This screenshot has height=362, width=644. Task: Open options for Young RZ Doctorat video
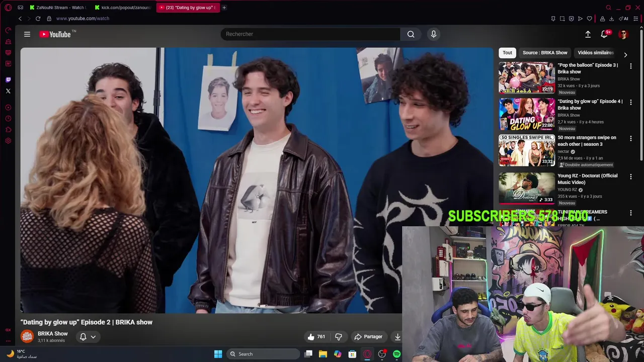(x=631, y=177)
